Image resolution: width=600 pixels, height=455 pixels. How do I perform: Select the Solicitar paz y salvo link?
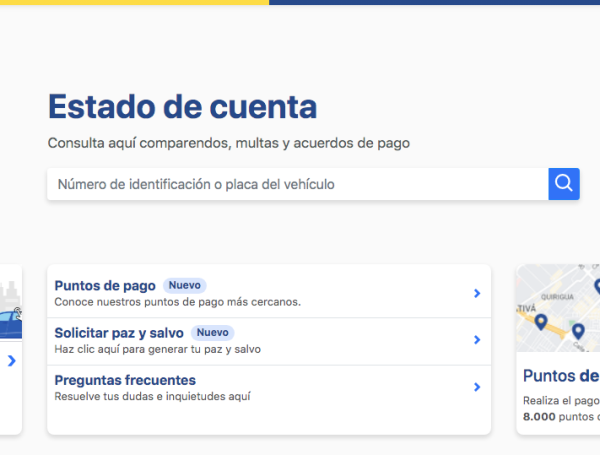pos(119,333)
